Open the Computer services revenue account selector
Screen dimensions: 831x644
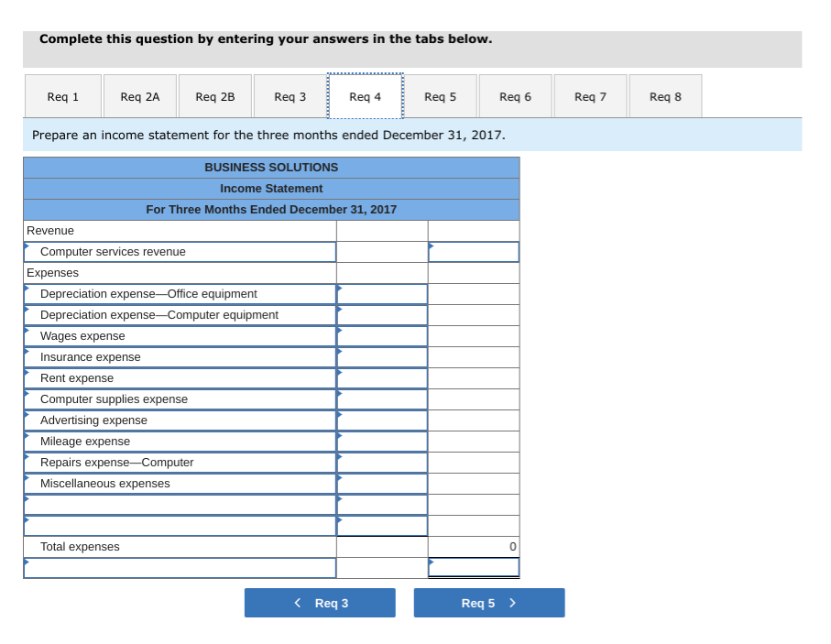point(179,251)
